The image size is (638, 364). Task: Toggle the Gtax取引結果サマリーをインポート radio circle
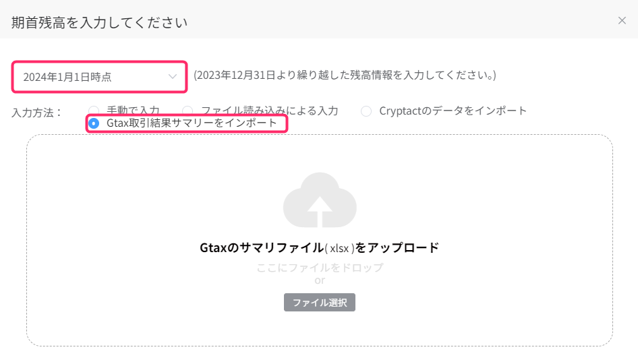coord(94,123)
